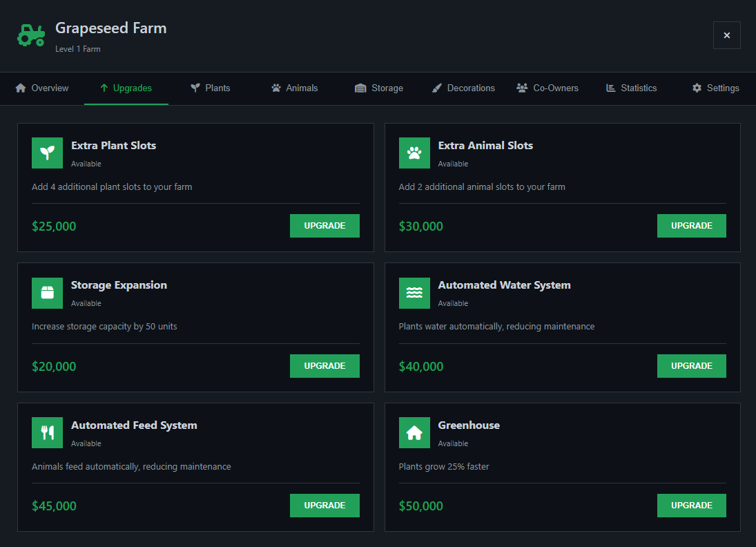
Task: Click the box icon on Storage Expansion card
Action: pos(47,293)
